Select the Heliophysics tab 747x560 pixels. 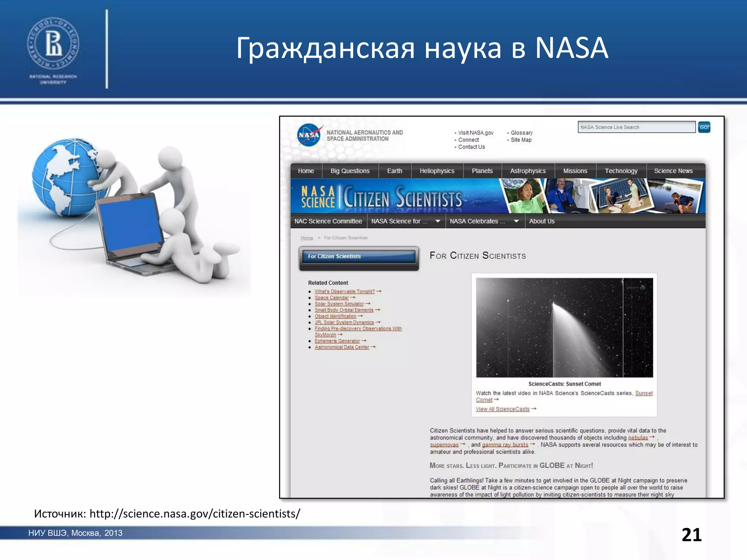pos(437,171)
